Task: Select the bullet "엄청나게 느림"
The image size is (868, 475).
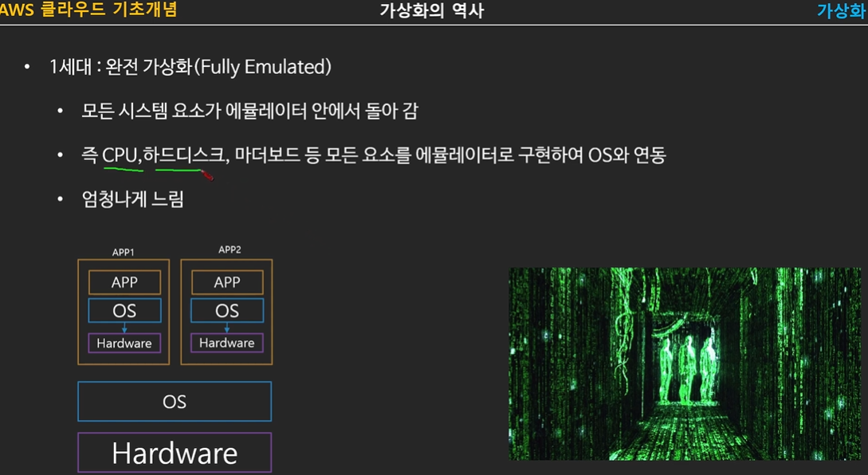Action: (x=133, y=199)
